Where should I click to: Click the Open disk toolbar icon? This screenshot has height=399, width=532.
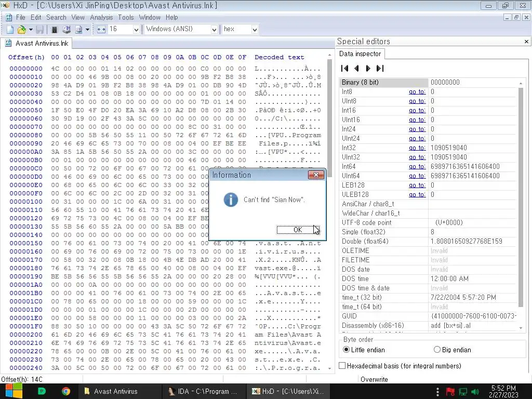point(66,30)
